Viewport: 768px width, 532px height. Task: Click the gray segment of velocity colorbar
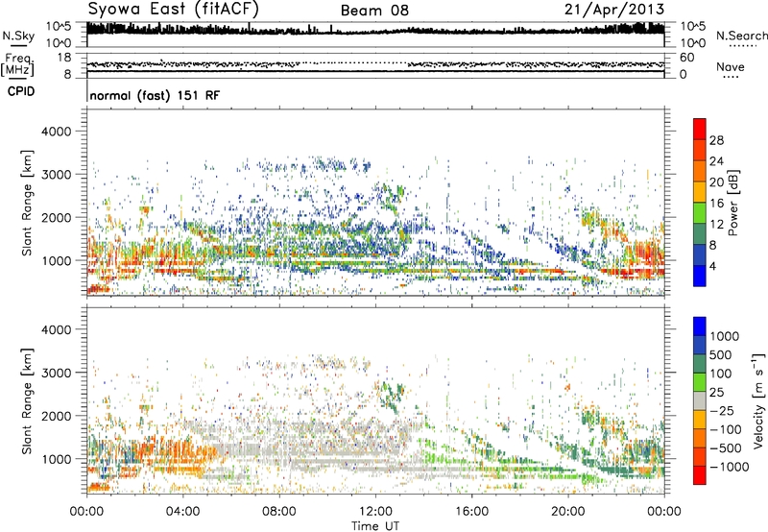coord(700,401)
